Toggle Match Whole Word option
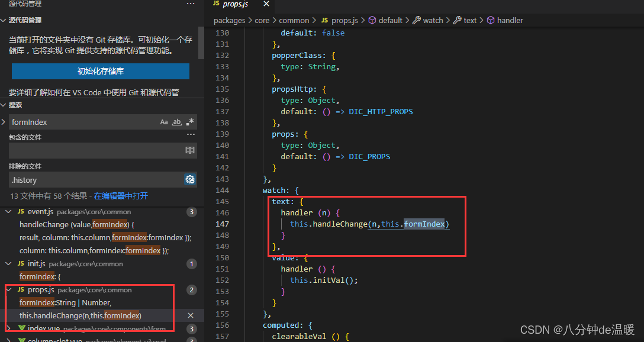Screen dimensions: 644x342 click(176, 122)
